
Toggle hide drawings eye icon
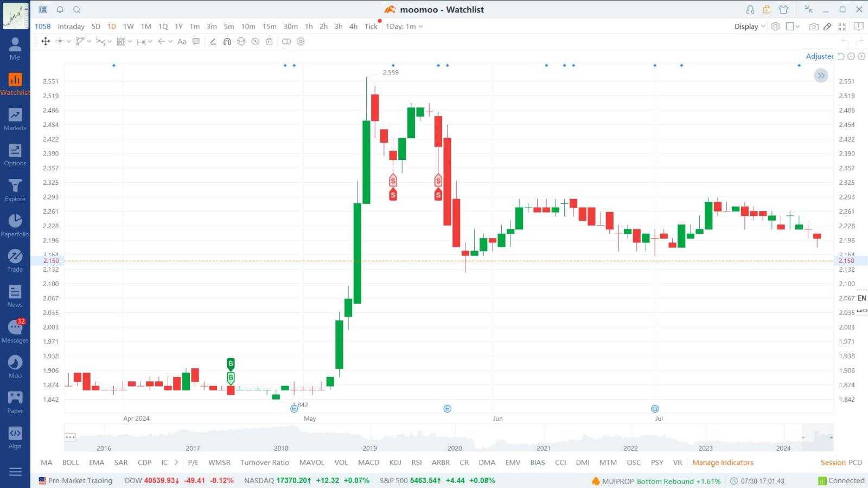tap(255, 41)
